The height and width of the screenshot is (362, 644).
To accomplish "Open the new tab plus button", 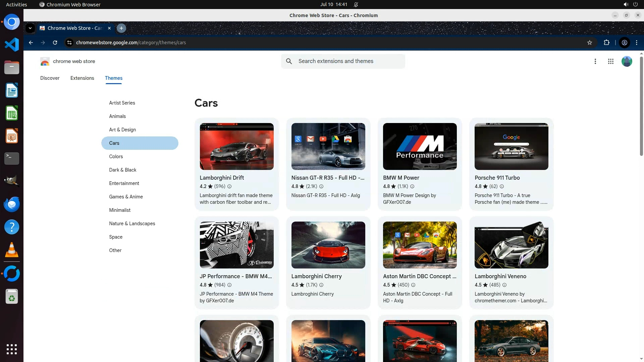I will tap(121, 28).
